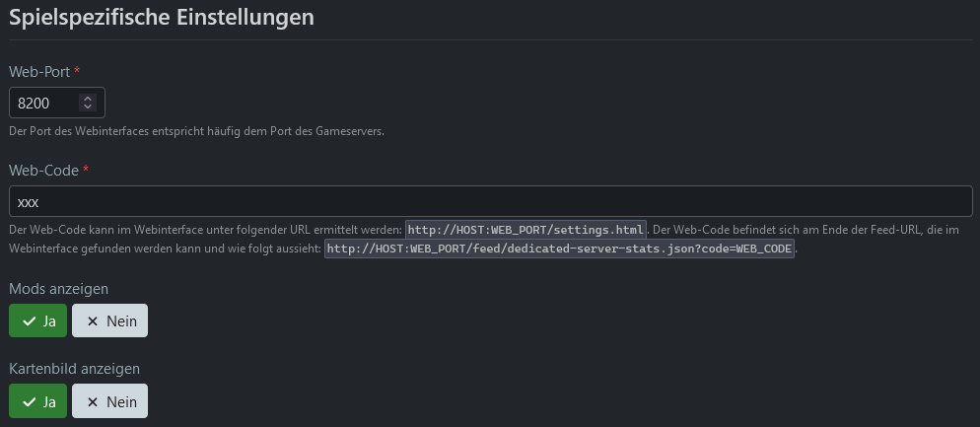Disable Mods anzeigen by selecting Nein
The width and height of the screenshot is (980, 427).
tap(109, 321)
